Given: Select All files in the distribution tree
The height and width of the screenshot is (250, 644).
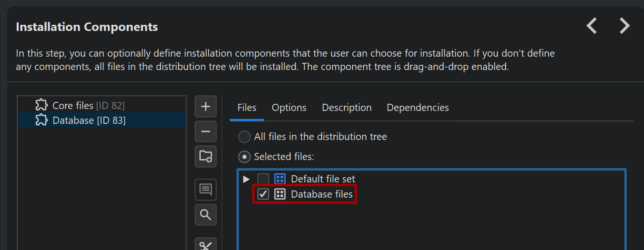Looking at the screenshot, I should tap(245, 137).
